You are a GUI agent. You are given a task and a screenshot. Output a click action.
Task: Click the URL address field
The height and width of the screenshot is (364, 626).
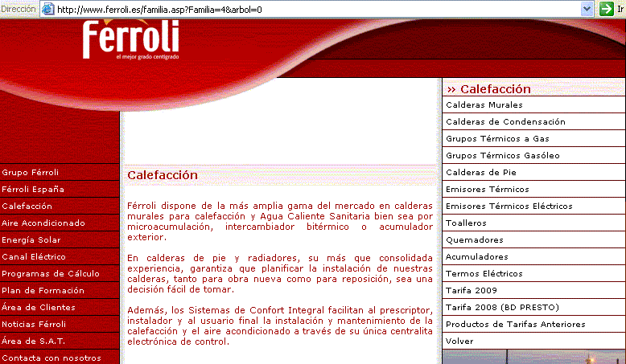317,9
